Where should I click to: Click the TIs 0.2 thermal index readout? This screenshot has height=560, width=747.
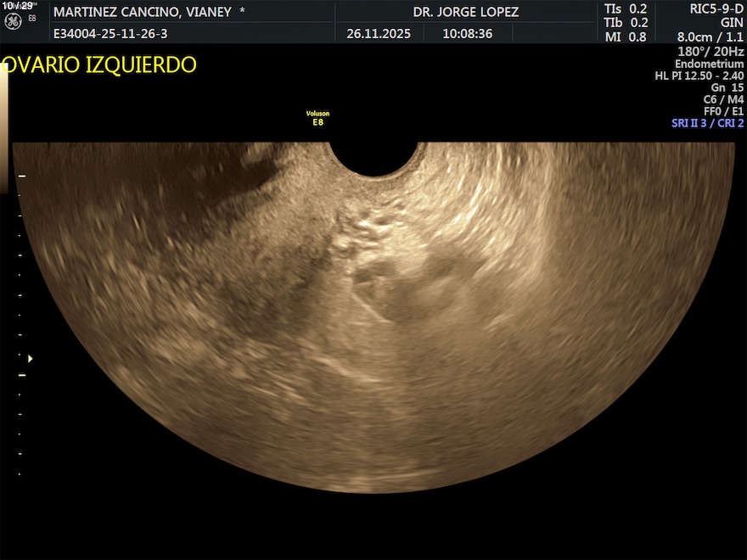[625, 8]
